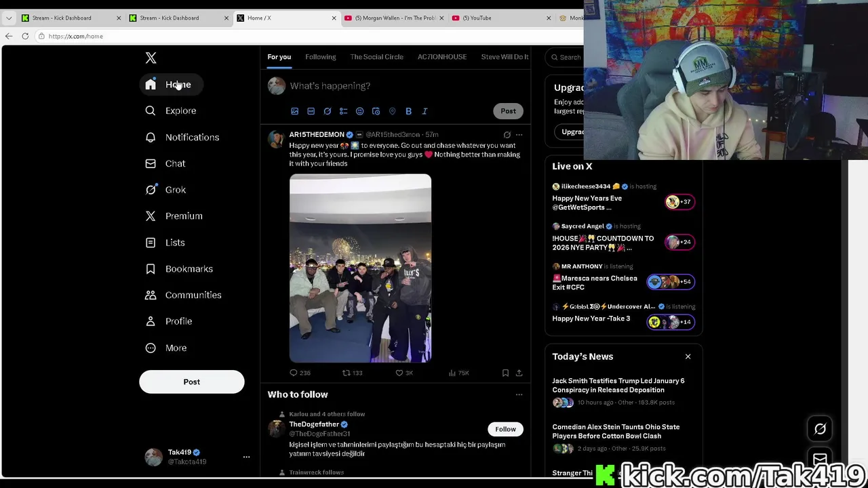868x488 pixels.
Task: Add a GIF to the new post
Action: (x=311, y=111)
